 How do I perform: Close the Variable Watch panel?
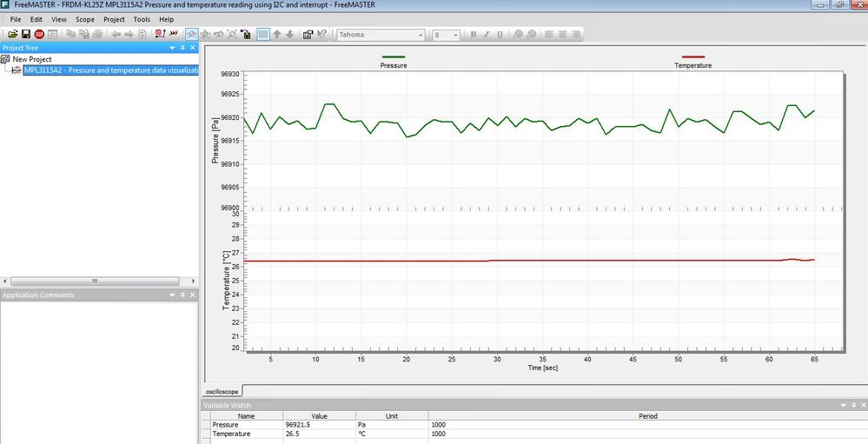pyautogui.click(x=864, y=405)
